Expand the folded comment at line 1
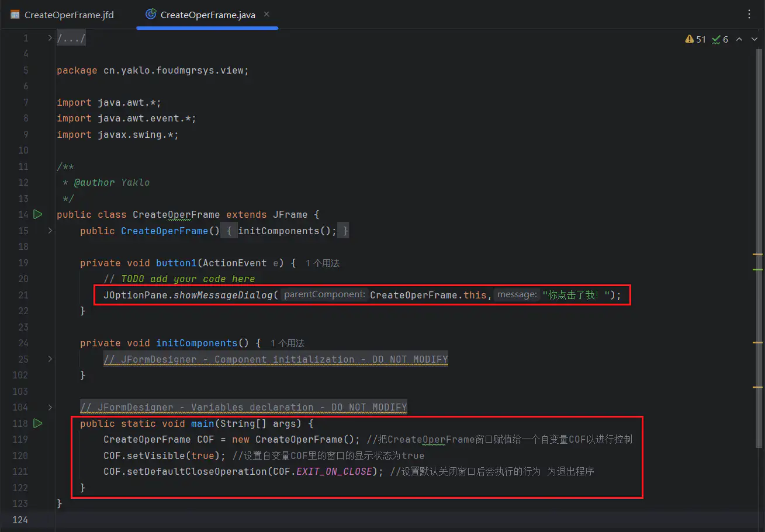The image size is (765, 532). 50,38
